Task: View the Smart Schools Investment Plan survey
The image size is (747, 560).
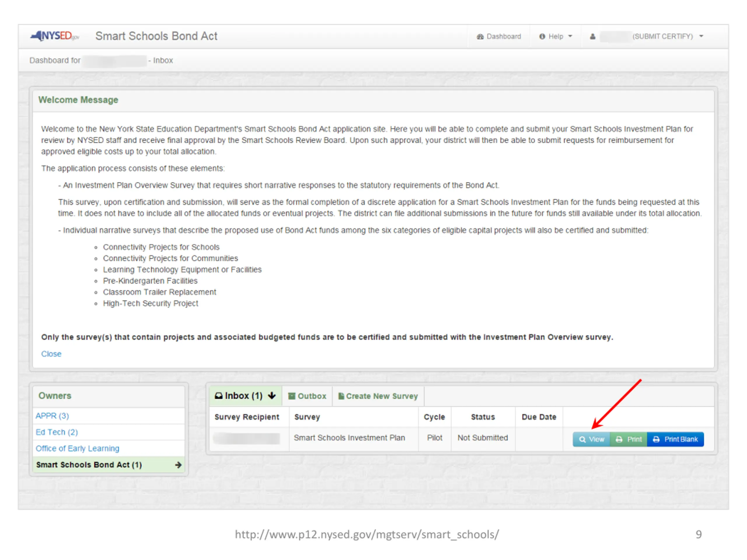Action: [x=591, y=439]
